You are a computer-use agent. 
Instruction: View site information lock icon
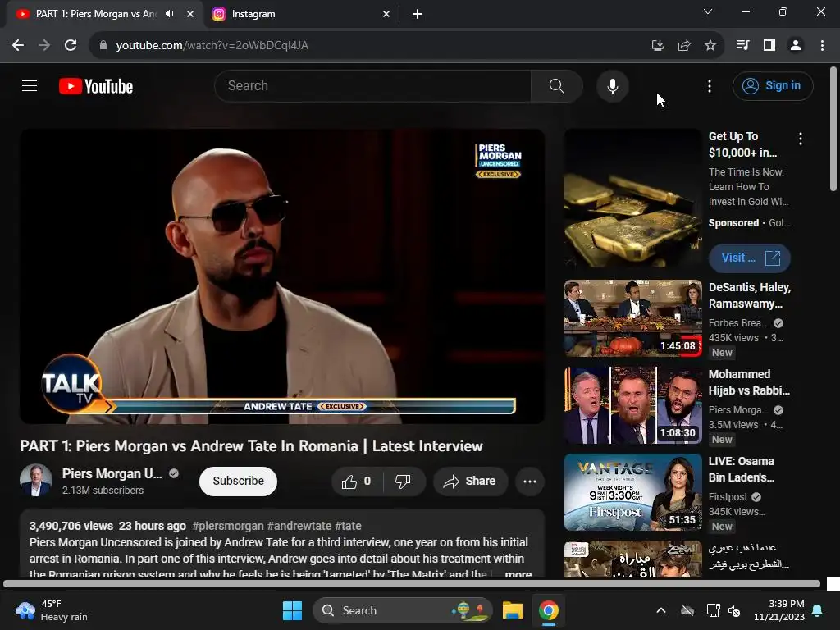click(103, 46)
